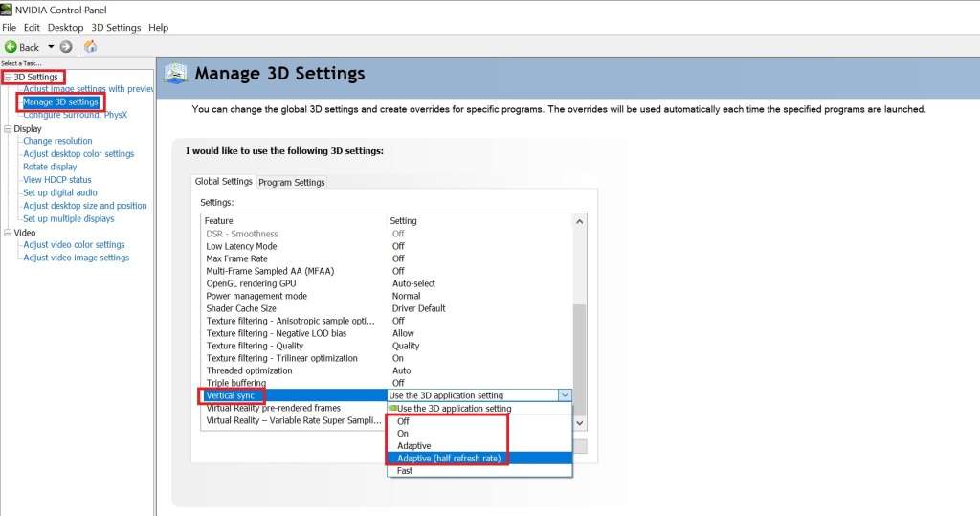
Task: Open Change resolution page
Action: point(57,141)
